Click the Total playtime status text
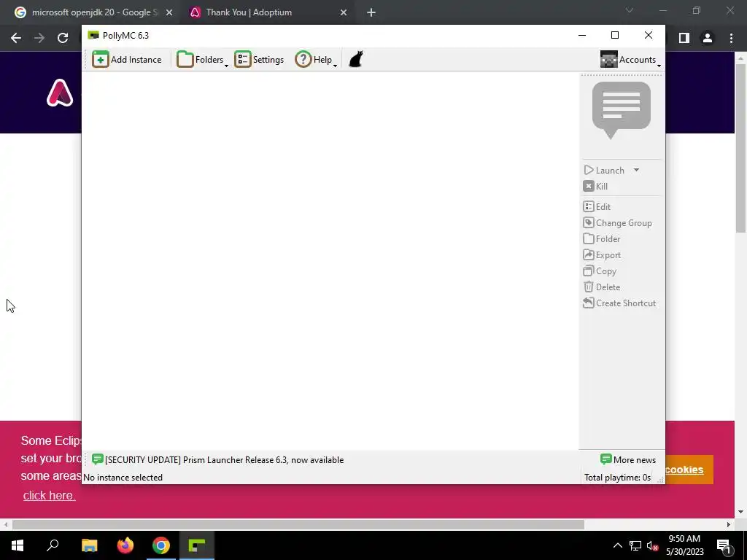 coord(617,478)
